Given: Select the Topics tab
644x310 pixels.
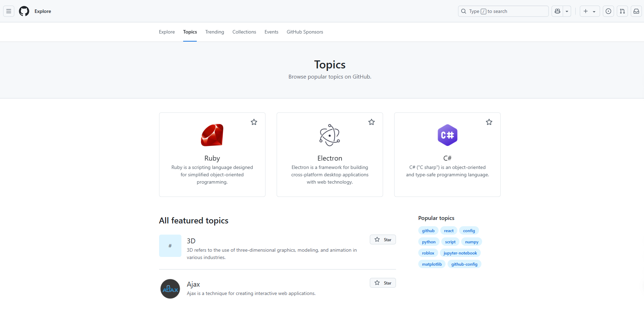Looking at the screenshot, I should (190, 32).
